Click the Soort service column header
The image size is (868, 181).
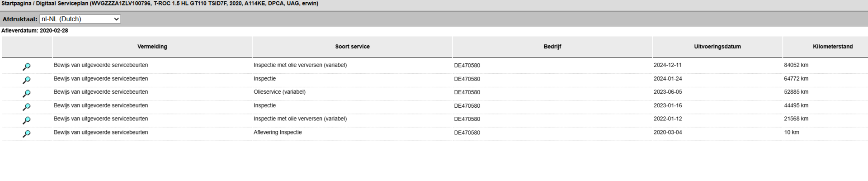coord(352,47)
